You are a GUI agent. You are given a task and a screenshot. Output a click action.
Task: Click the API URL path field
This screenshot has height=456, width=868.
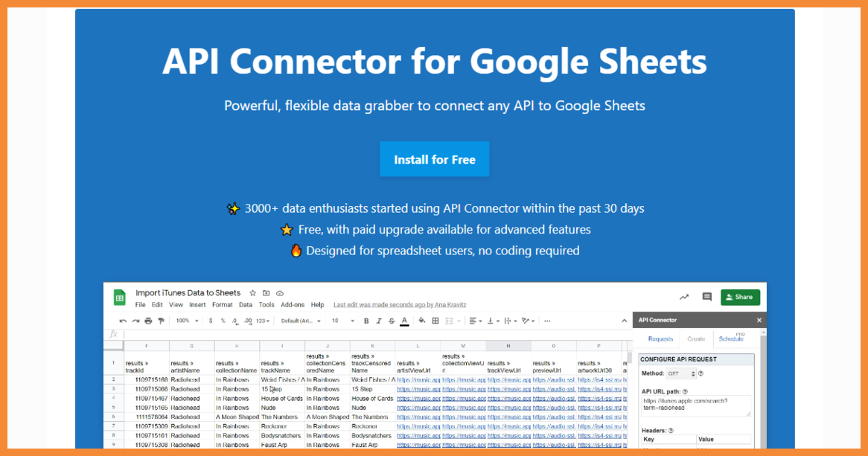696,405
